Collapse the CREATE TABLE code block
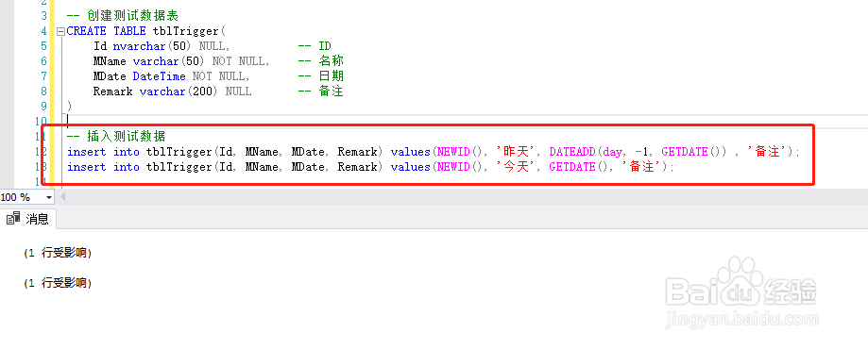This screenshot has height=349, width=868. (60, 31)
